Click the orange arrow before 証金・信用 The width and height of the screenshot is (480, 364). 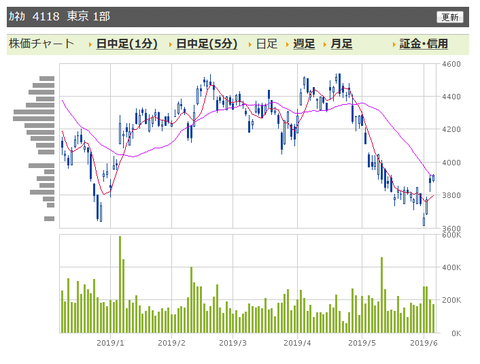(x=394, y=44)
